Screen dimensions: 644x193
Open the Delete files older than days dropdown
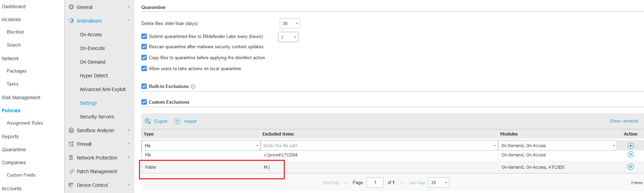pos(290,24)
